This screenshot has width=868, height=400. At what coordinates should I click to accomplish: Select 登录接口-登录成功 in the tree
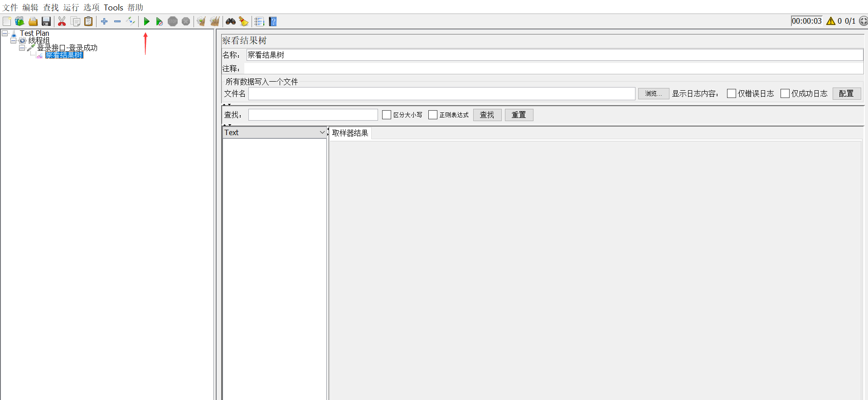67,48
